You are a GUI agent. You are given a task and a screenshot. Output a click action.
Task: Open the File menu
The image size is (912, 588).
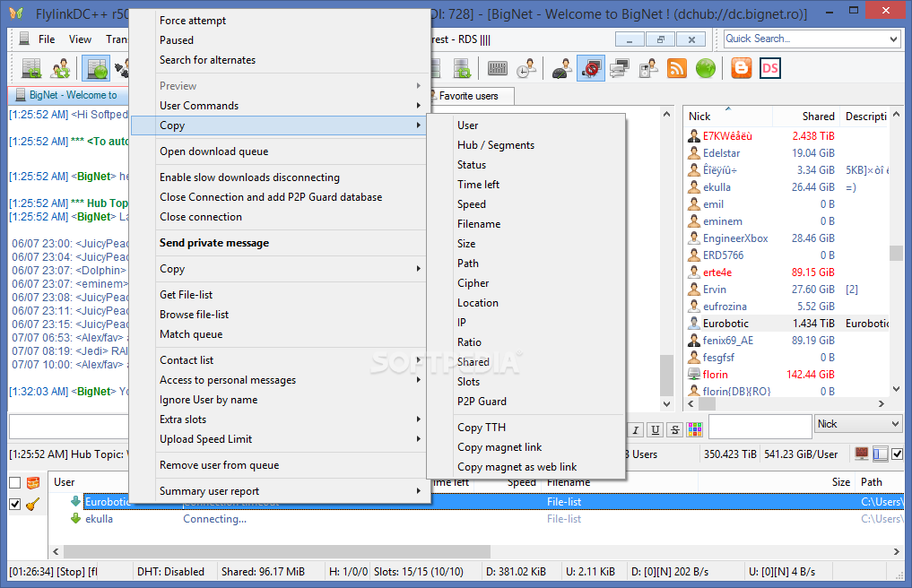point(47,39)
